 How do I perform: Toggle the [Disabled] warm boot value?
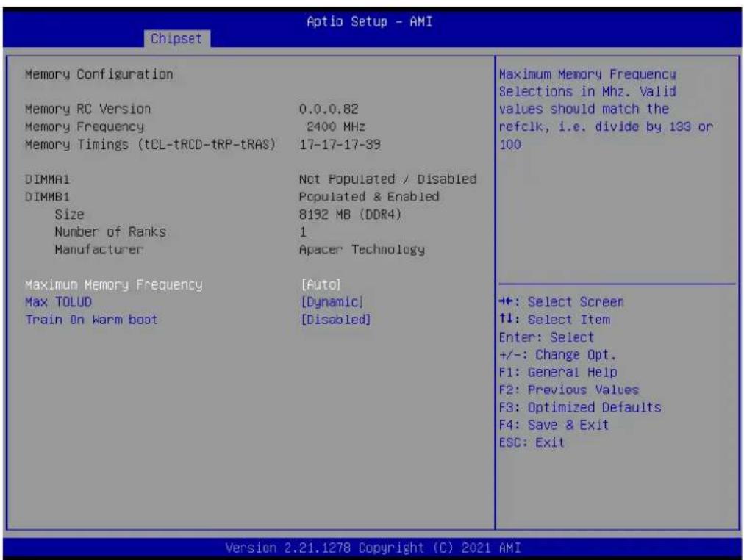pyautogui.click(x=336, y=320)
